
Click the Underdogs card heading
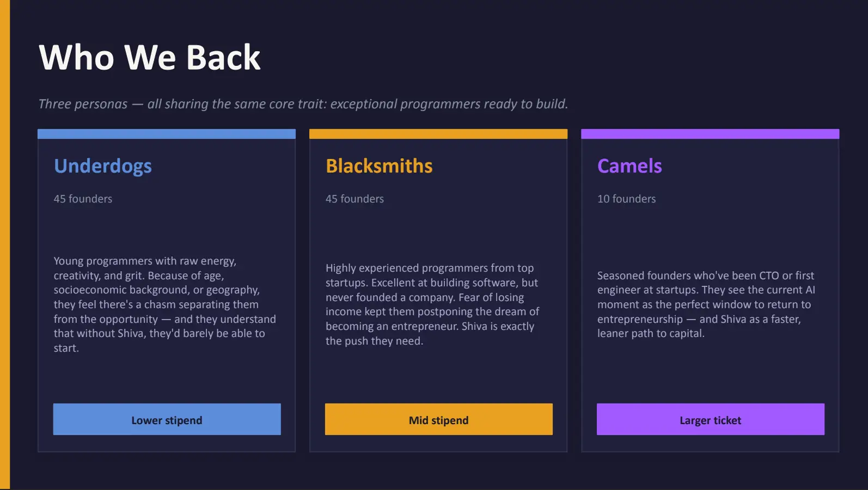(103, 166)
